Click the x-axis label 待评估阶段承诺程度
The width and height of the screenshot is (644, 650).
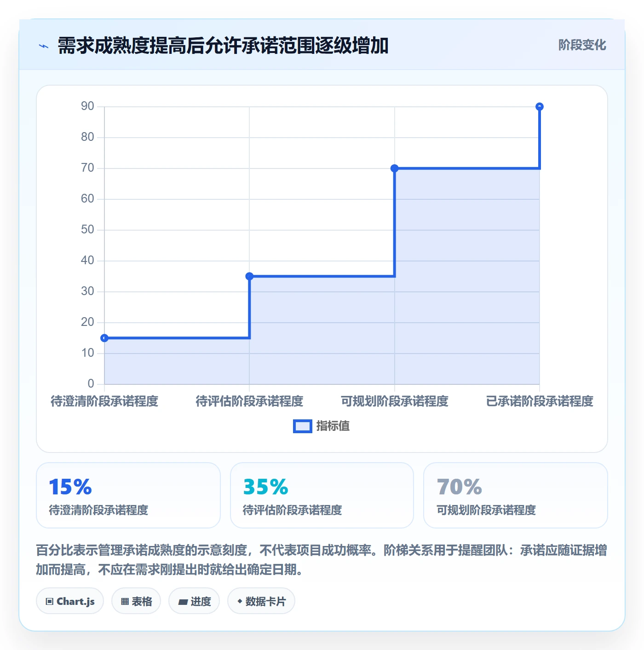click(x=249, y=401)
